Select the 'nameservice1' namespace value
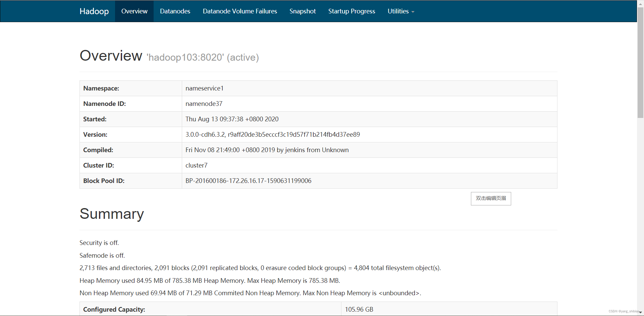 click(x=204, y=88)
